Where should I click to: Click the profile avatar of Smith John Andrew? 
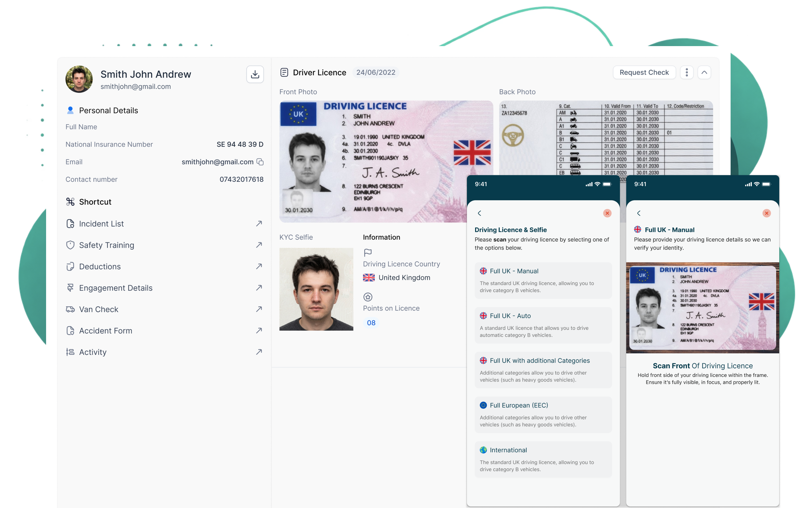click(79, 79)
